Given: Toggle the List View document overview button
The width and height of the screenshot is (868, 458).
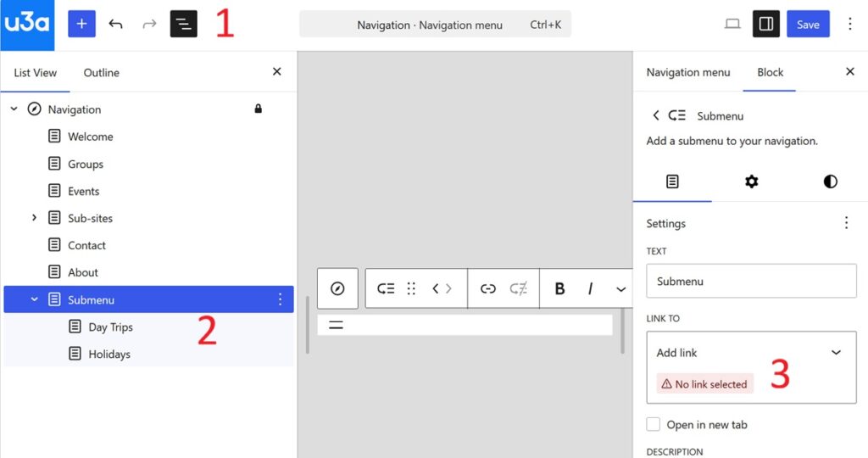Looking at the screenshot, I should 184,24.
